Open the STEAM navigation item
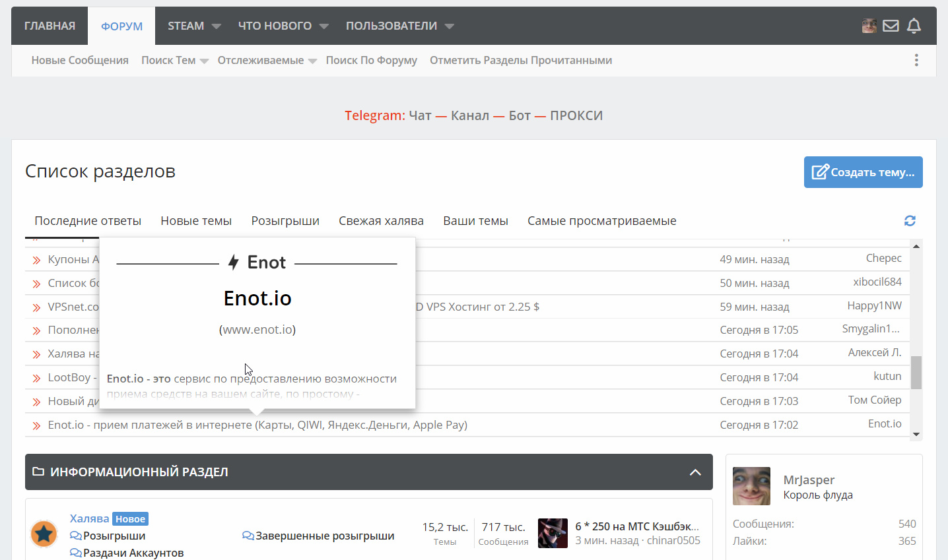This screenshot has width=948, height=560. [x=186, y=26]
